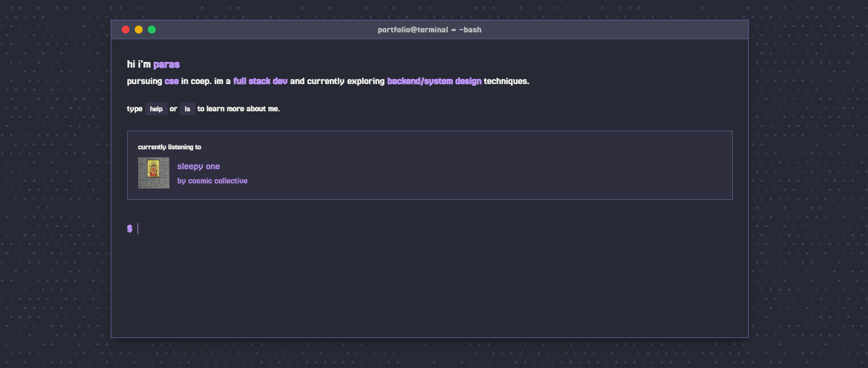Click the 'help' command badge
The image size is (868, 368).
156,108
